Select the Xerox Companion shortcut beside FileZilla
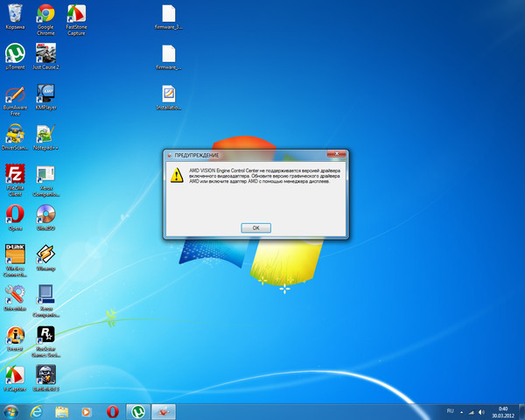 click(45, 181)
